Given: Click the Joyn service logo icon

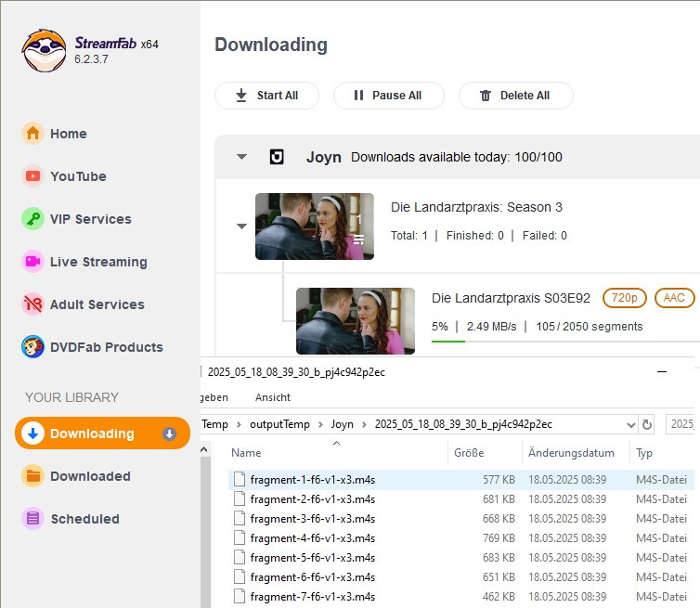Looking at the screenshot, I should pos(276,157).
